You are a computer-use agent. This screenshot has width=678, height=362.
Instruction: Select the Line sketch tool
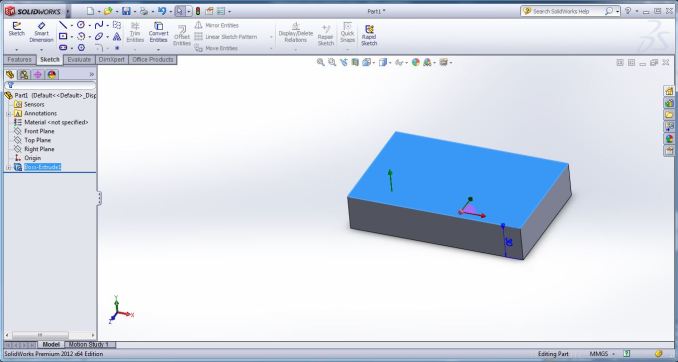[x=63, y=25]
